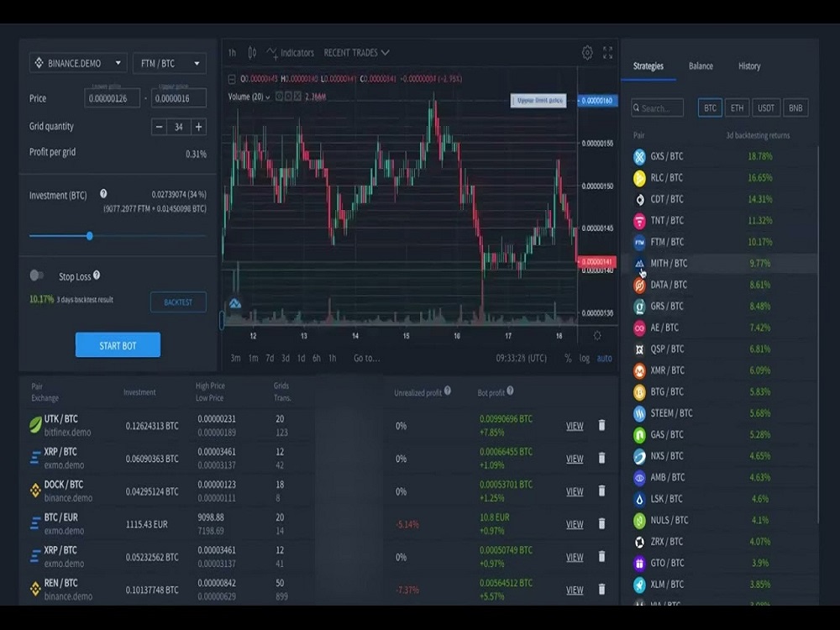
Task: Click the BTG coin icon
Action: tap(639, 392)
